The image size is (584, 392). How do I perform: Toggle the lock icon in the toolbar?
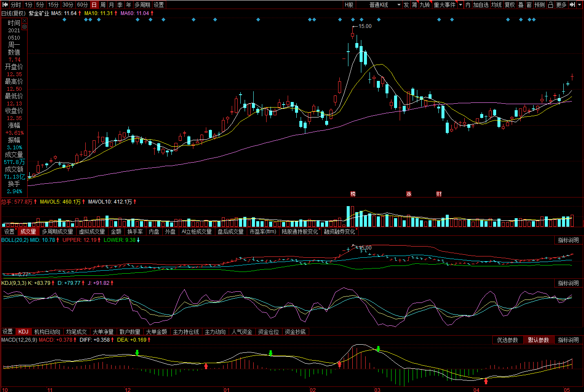coord(550,5)
